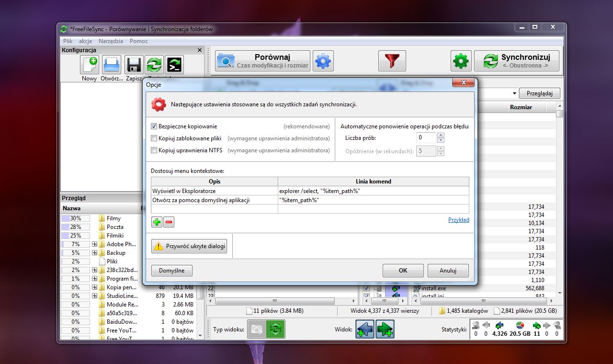
Task: Open the Przykład link
Action: click(x=459, y=220)
